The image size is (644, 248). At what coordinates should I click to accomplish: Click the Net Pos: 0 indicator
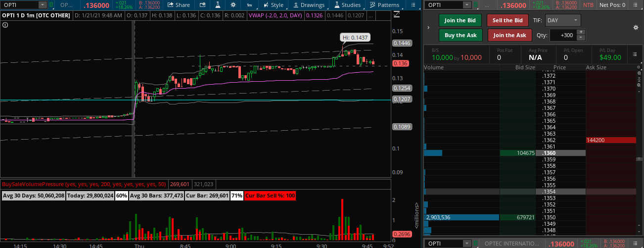point(612,5)
